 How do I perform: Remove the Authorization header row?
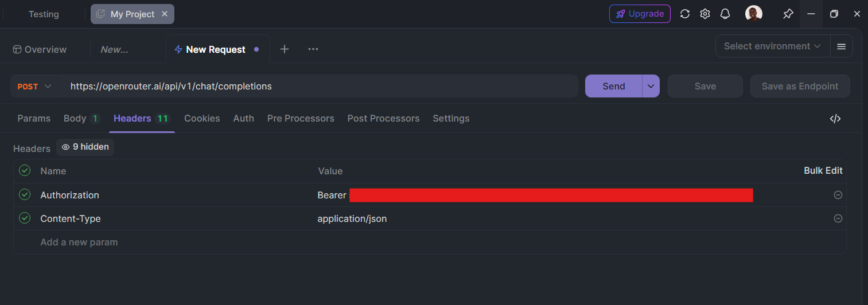click(x=838, y=195)
